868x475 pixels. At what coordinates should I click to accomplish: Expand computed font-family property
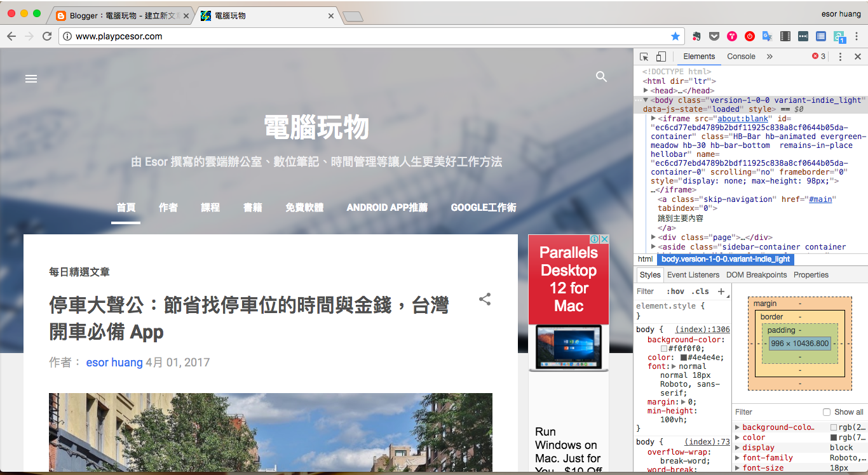[x=738, y=458]
